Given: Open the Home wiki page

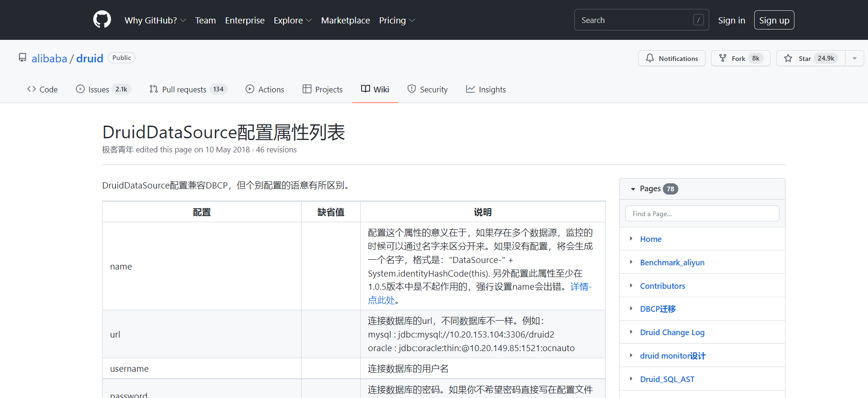Looking at the screenshot, I should [x=651, y=239].
